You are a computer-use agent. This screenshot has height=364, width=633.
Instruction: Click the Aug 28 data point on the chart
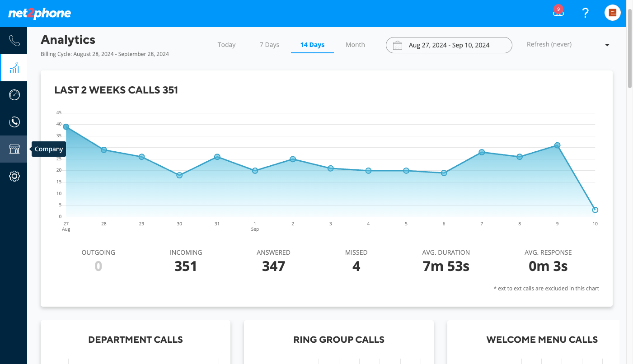point(104,150)
